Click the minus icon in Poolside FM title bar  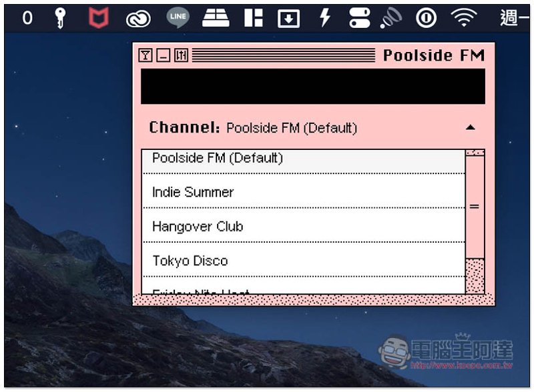coord(163,55)
